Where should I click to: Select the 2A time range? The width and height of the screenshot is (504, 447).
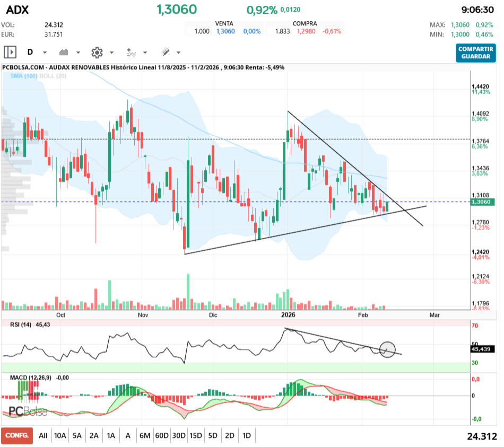[x=94, y=436]
